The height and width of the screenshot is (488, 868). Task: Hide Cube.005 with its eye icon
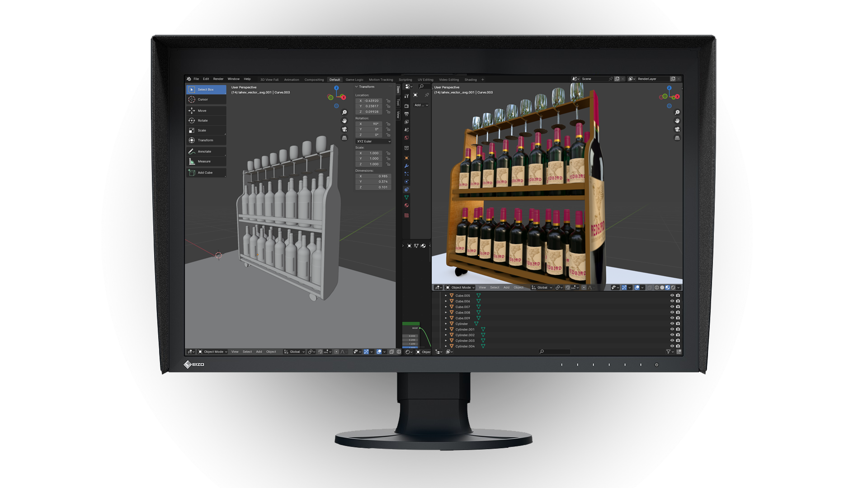pyautogui.click(x=672, y=296)
